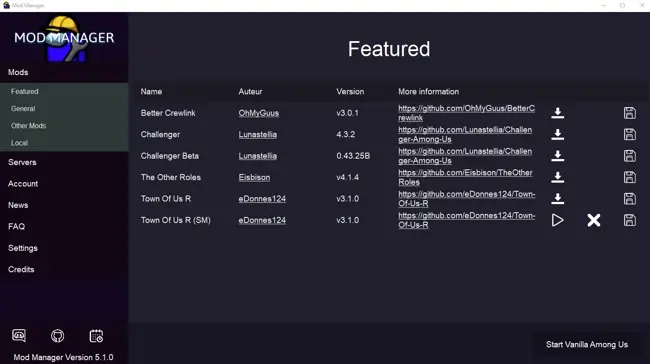This screenshot has width=650, height=364.
Task: Click version 0.43.25B cell
Action: (353, 156)
